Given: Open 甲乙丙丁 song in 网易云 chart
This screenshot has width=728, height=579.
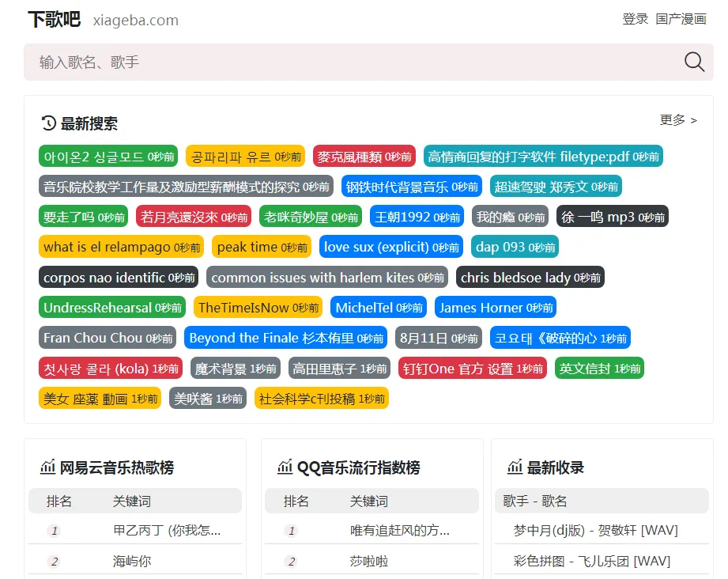Looking at the screenshot, I should click(167, 530).
